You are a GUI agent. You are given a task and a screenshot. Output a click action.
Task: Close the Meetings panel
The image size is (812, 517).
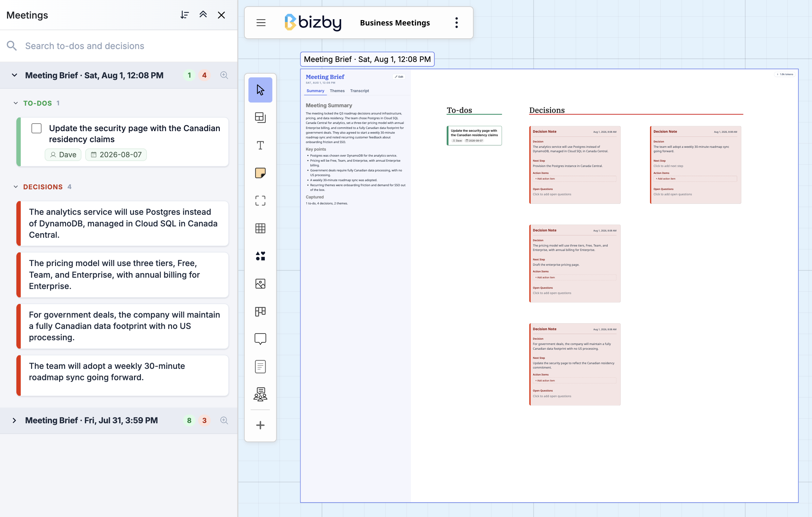pos(221,15)
